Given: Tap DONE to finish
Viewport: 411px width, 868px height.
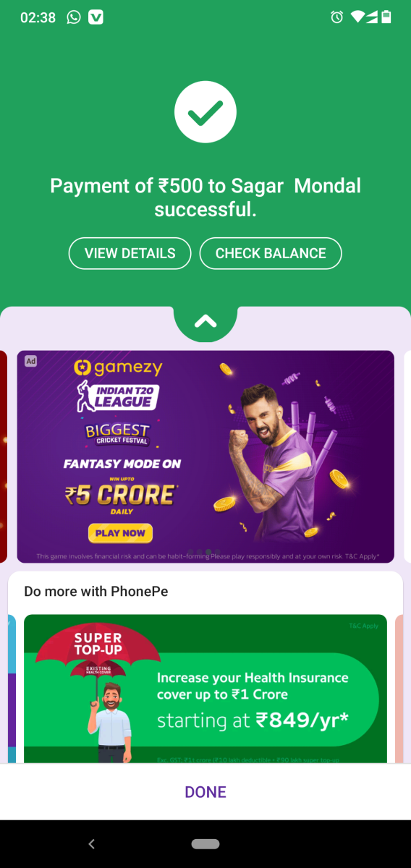Looking at the screenshot, I should (x=205, y=792).
